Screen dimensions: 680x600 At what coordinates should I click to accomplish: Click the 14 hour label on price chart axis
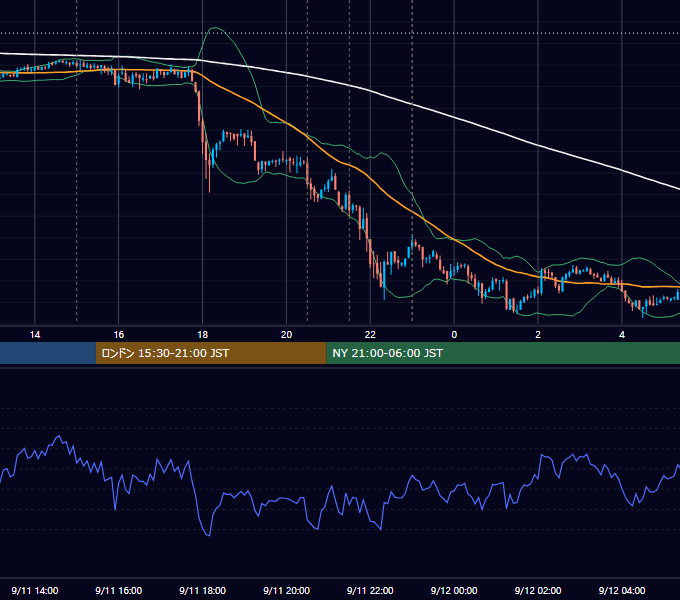click(x=35, y=335)
